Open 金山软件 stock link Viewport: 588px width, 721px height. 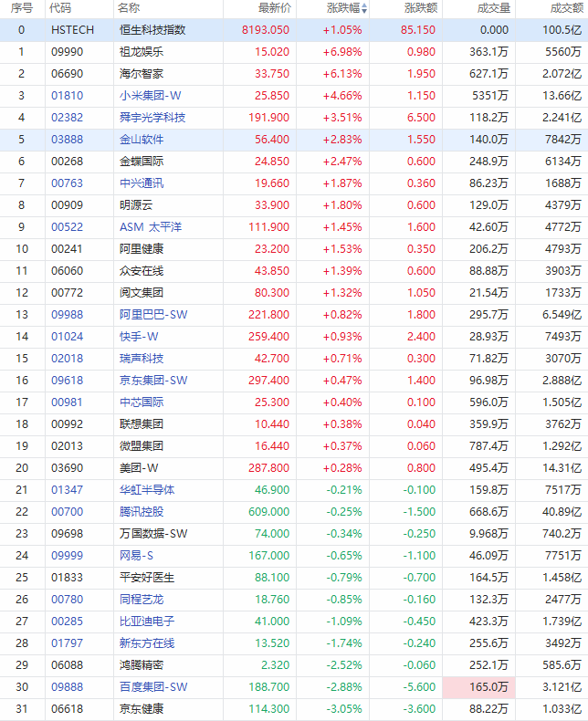142,140
